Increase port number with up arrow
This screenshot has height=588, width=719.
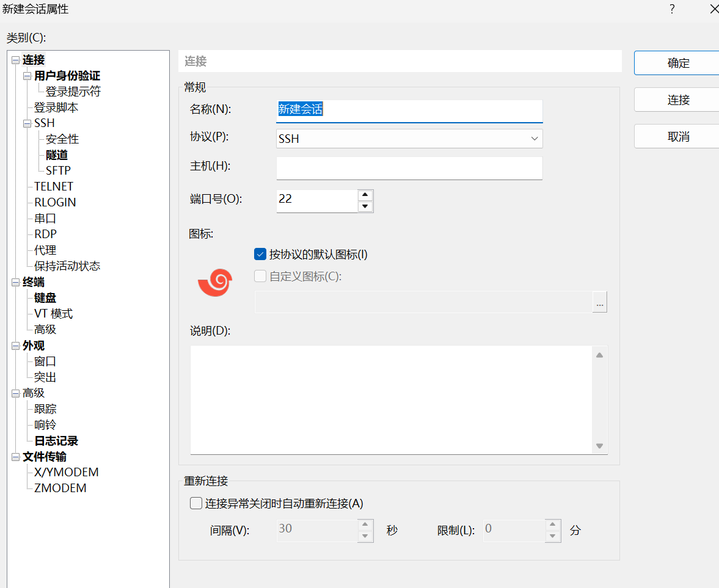click(x=365, y=195)
